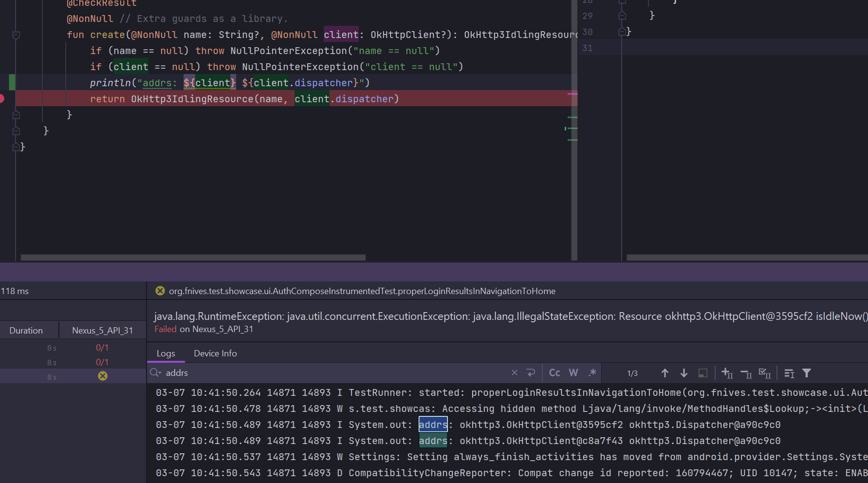Toggle Regex search option
Screen dimensions: 868x483
(x=592, y=373)
